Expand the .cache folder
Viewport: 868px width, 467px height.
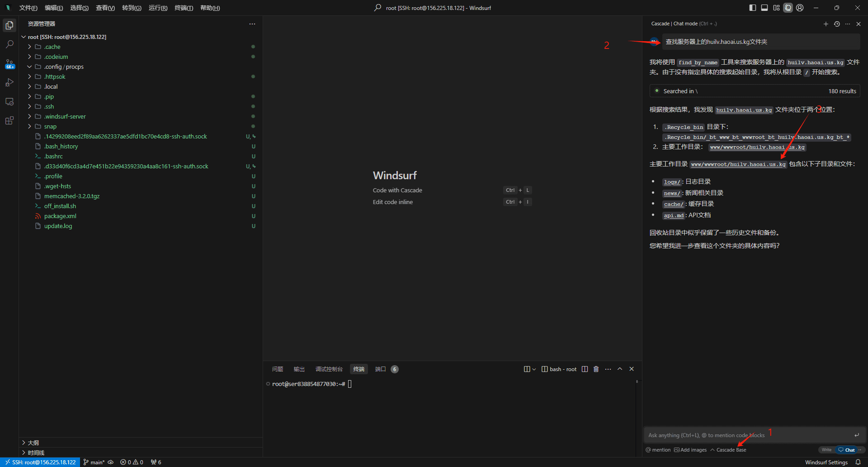140,47
